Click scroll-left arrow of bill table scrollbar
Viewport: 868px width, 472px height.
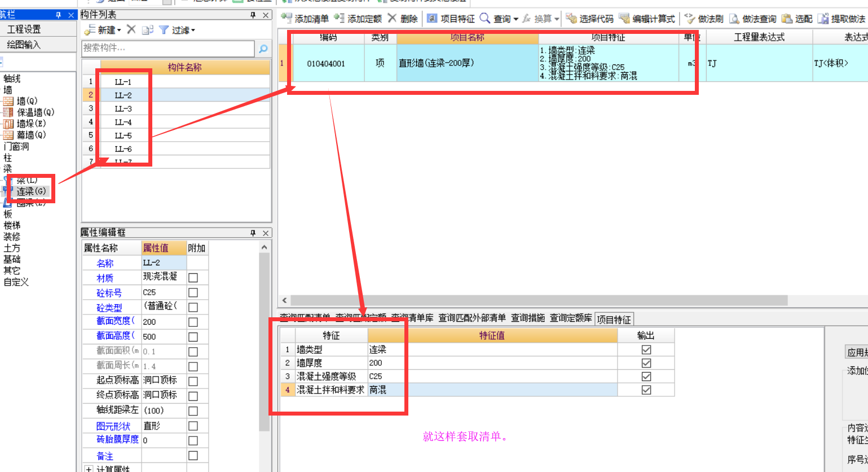point(284,300)
